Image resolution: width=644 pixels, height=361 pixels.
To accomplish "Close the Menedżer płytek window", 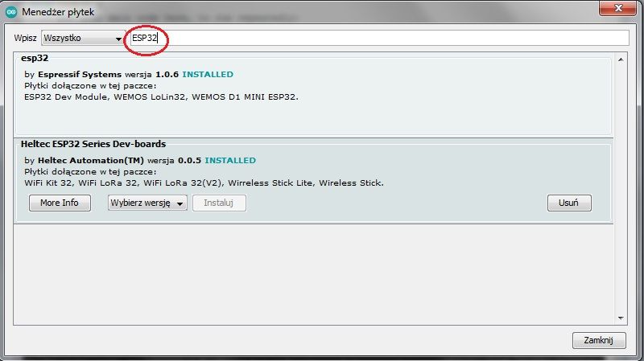I will 617,8.
